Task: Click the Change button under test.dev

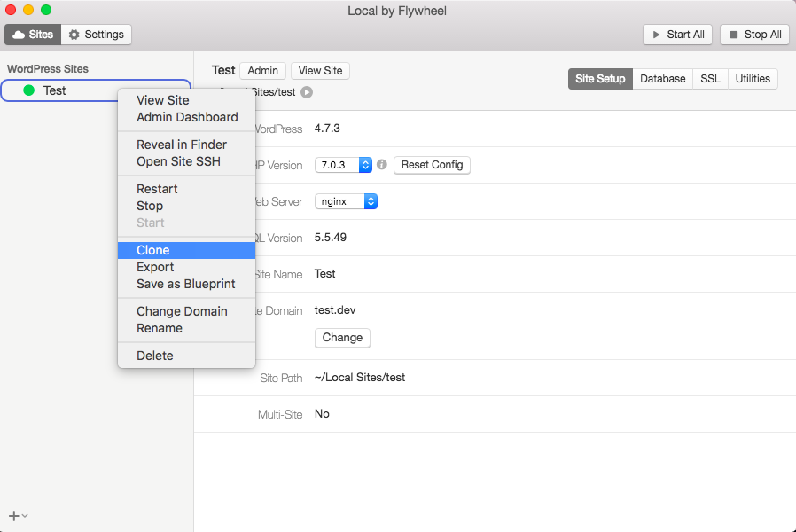Action: click(343, 338)
